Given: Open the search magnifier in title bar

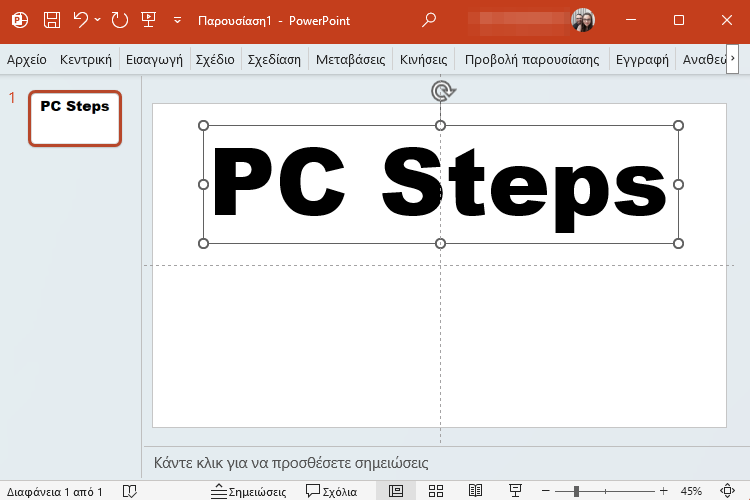Looking at the screenshot, I should [429, 20].
